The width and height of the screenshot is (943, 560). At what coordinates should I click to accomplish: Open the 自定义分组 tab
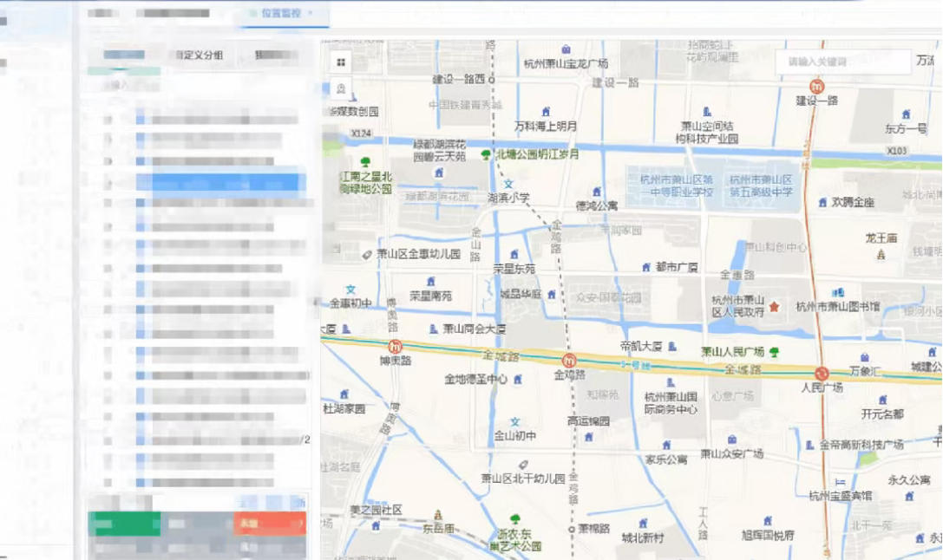click(x=199, y=55)
